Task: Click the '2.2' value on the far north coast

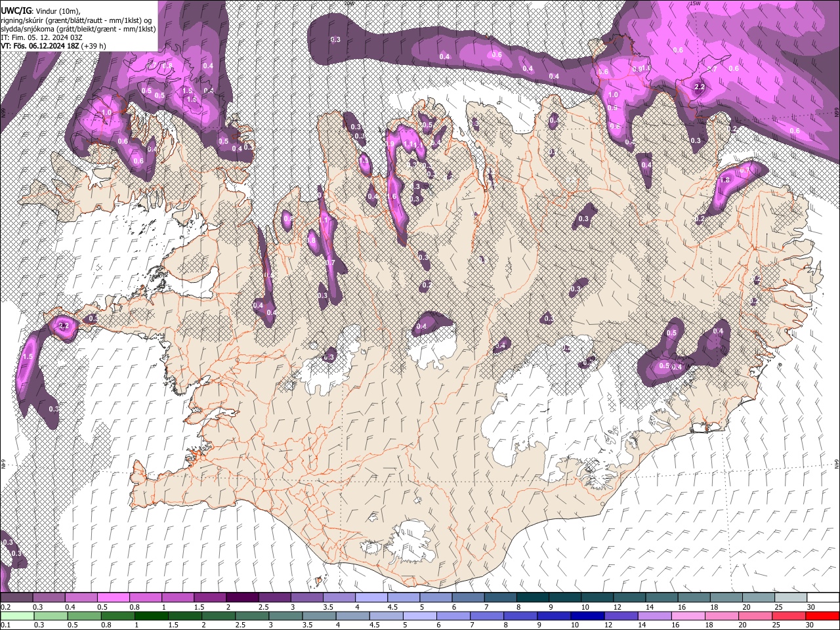Action: coord(699,87)
